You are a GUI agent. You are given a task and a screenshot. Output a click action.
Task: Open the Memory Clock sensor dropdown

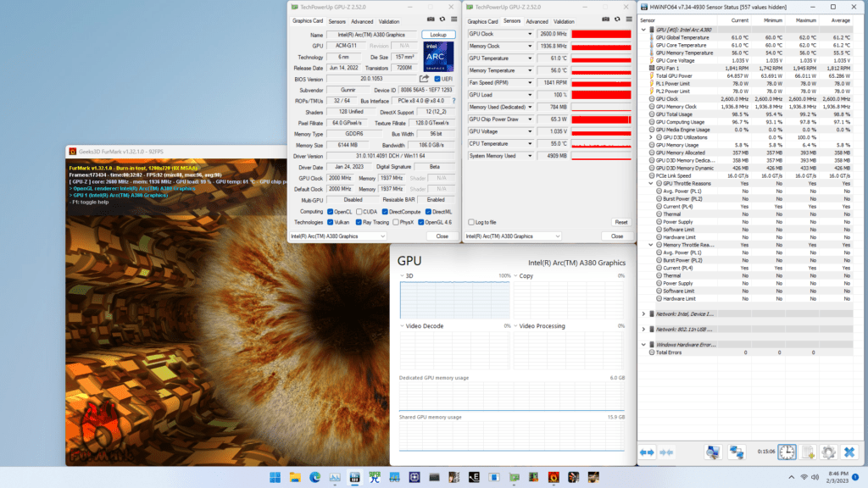click(530, 47)
